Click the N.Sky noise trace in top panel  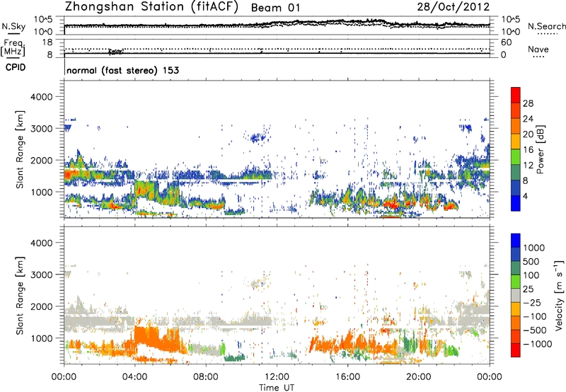[x=277, y=24]
